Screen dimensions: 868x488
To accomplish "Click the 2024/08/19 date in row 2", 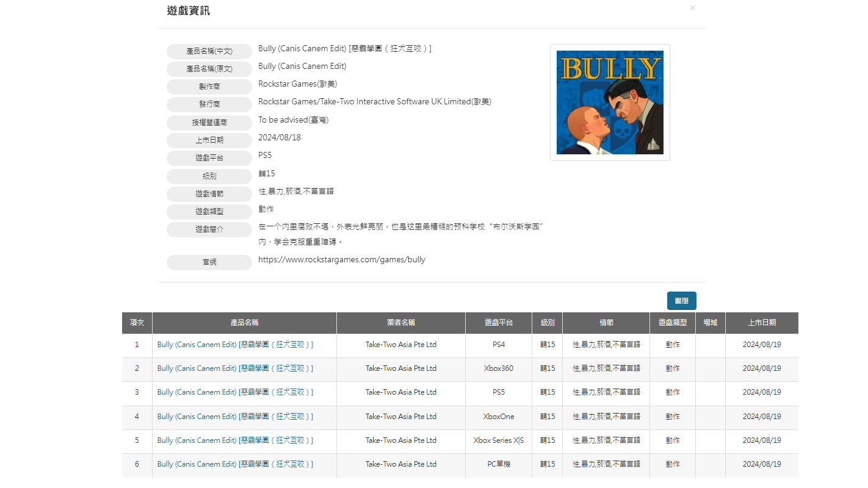I will [x=762, y=368].
